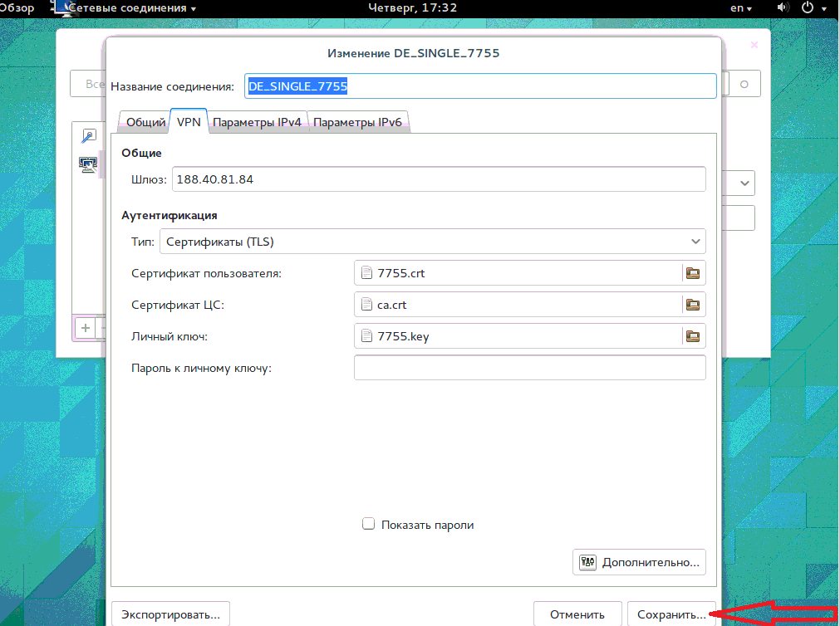
Task: Open the "en" keyboard layout menu
Action: click(741, 8)
